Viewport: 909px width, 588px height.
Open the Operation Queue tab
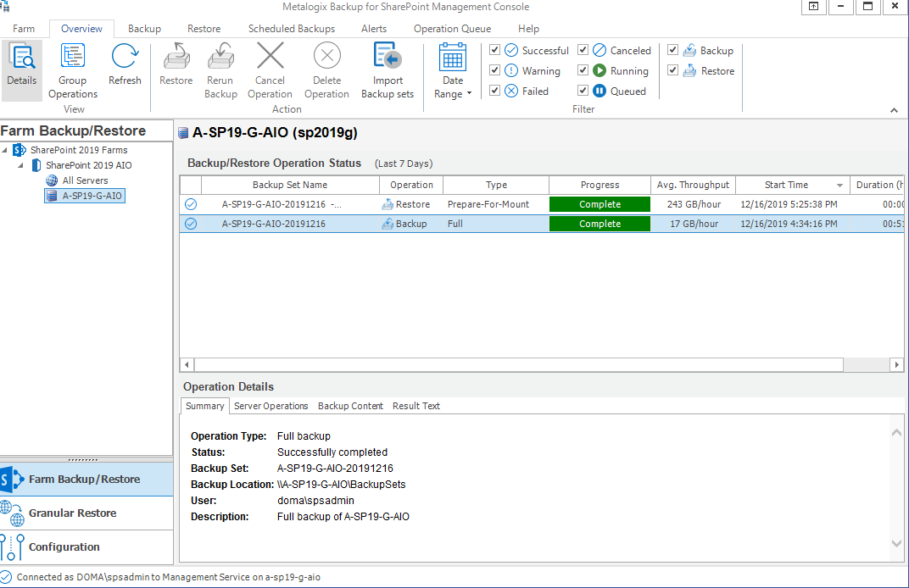[x=452, y=29]
